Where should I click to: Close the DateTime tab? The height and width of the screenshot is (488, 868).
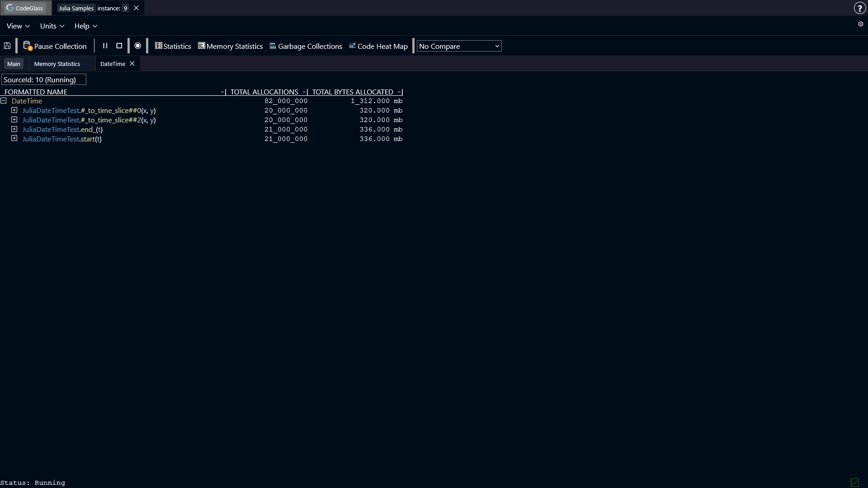pyautogui.click(x=132, y=64)
